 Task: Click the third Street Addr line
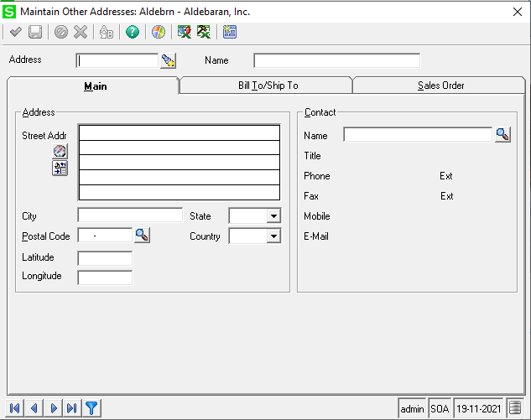click(x=180, y=163)
